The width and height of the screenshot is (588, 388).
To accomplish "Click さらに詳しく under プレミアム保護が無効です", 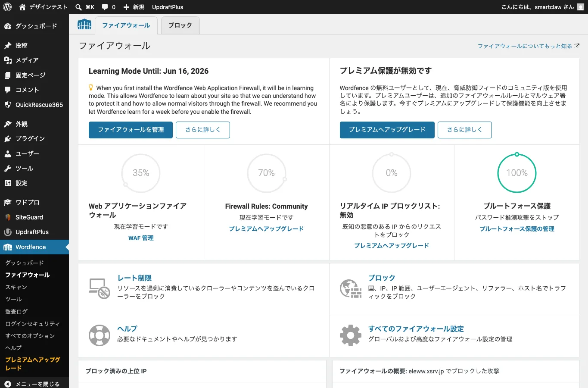I will coord(465,130).
